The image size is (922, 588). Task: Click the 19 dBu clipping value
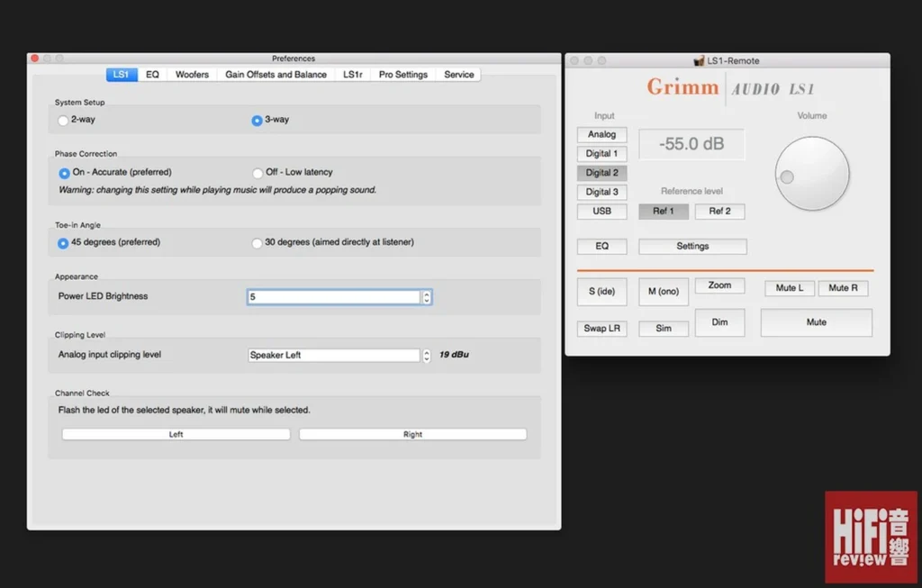[454, 355]
